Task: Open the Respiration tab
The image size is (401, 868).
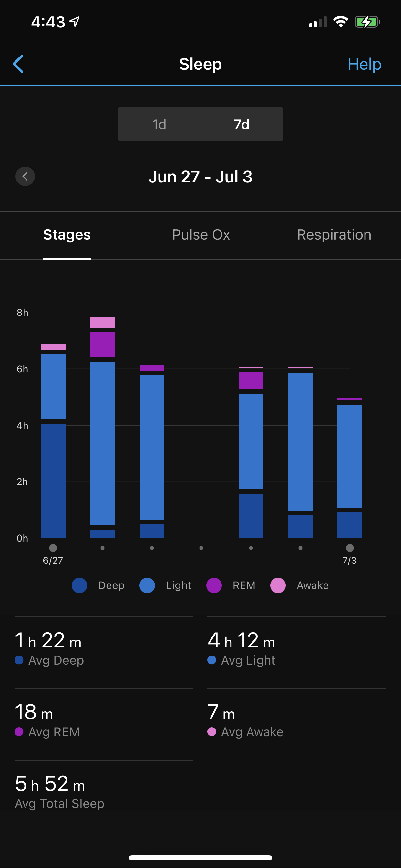Action: click(x=334, y=234)
